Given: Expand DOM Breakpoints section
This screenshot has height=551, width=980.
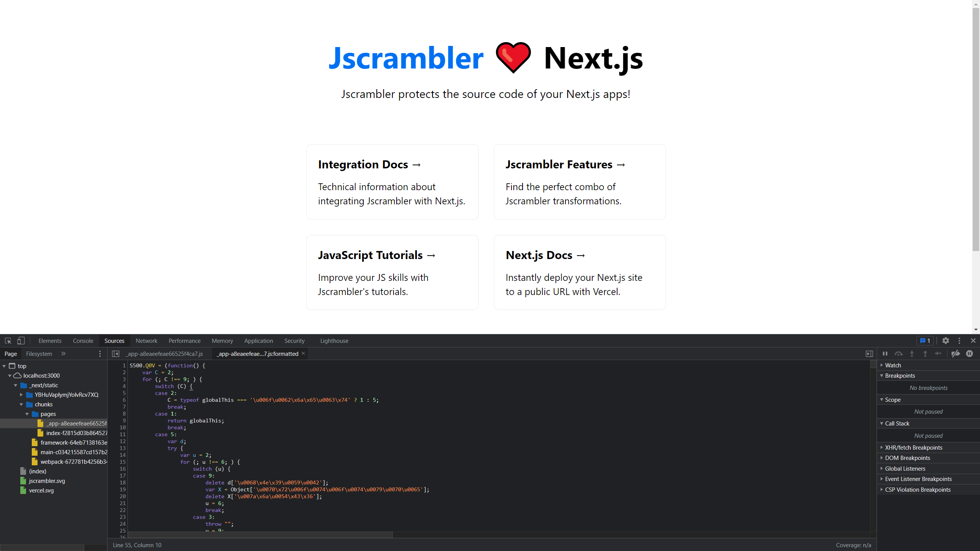Looking at the screenshot, I should [x=928, y=458].
